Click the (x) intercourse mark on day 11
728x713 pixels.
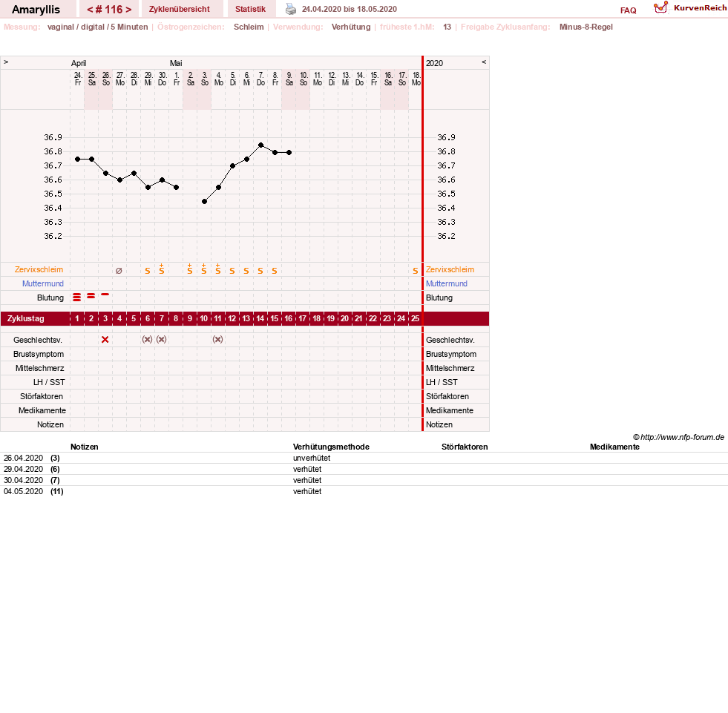click(x=217, y=339)
